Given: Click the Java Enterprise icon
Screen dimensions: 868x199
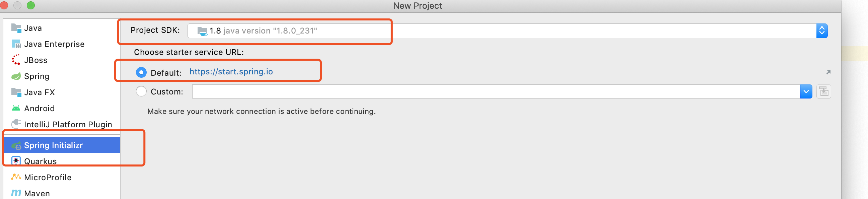Looking at the screenshot, I should pyautogui.click(x=16, y=44).
